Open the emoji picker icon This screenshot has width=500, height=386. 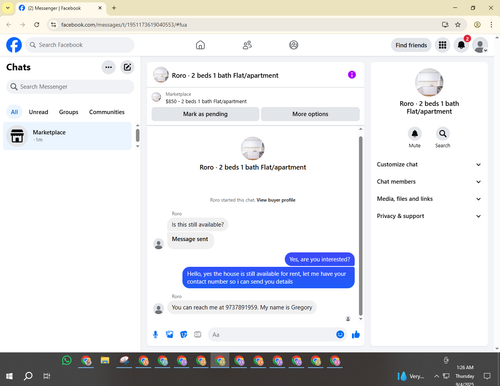340,334
